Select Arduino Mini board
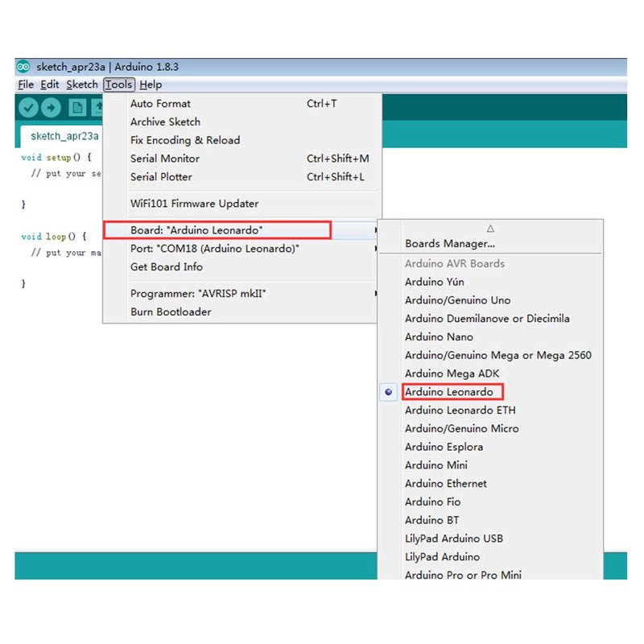This screenshot has height=644, width=644. (x=490, y=465)
